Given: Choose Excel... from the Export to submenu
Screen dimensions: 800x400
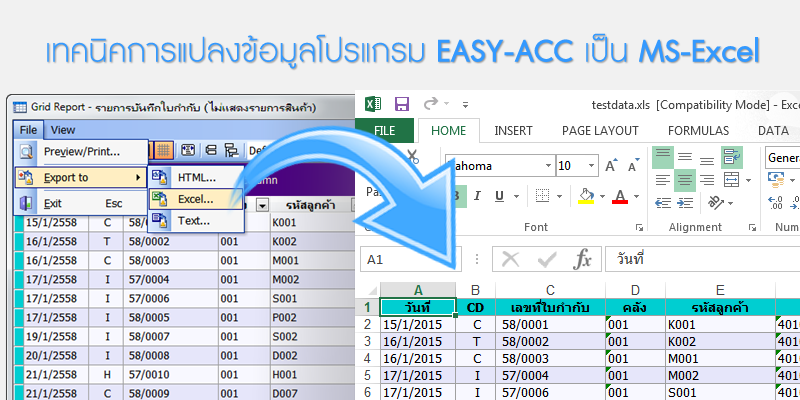Looking at the screenshot, I should [195, 199].
